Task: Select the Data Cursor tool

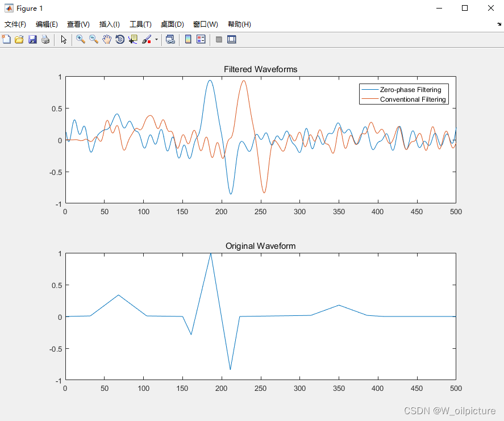Action: 133,40
